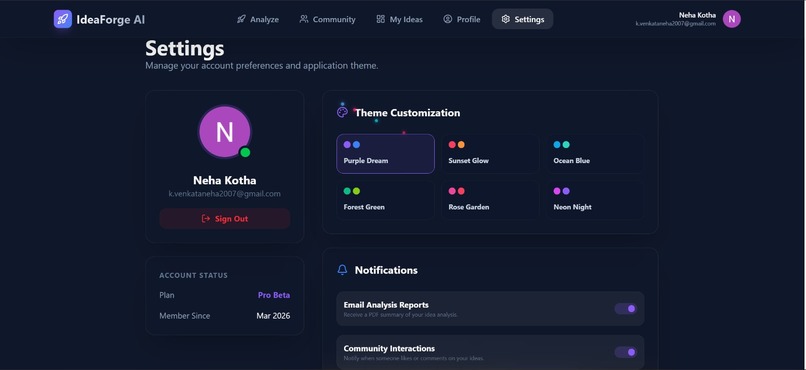This screenshot has width=806, height=370.
Task: Choose the Sunset Glow theme
Action: click(x=490, y=154)
